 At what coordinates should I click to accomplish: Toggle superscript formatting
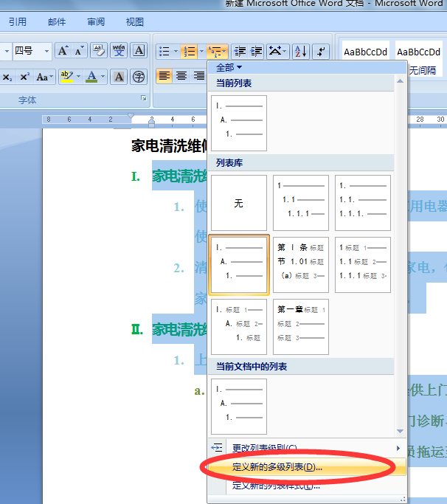(25, 77)
